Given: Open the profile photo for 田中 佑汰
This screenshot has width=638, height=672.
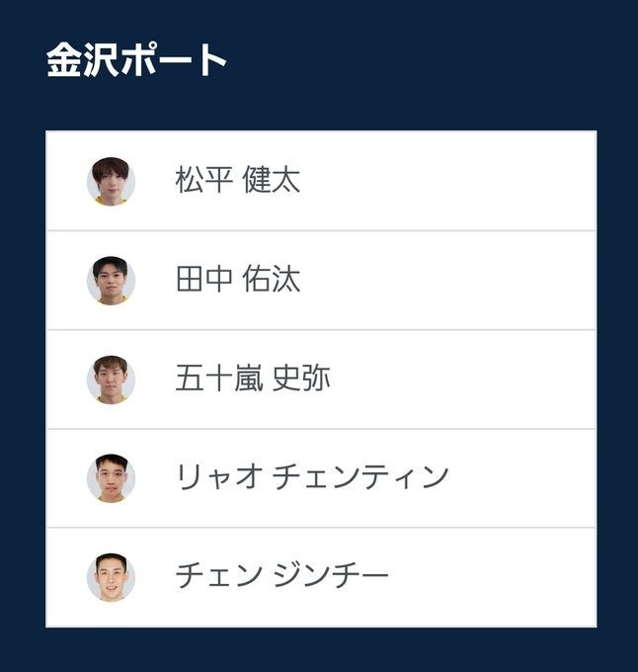Looking at the screenshot, I should 111,280.
